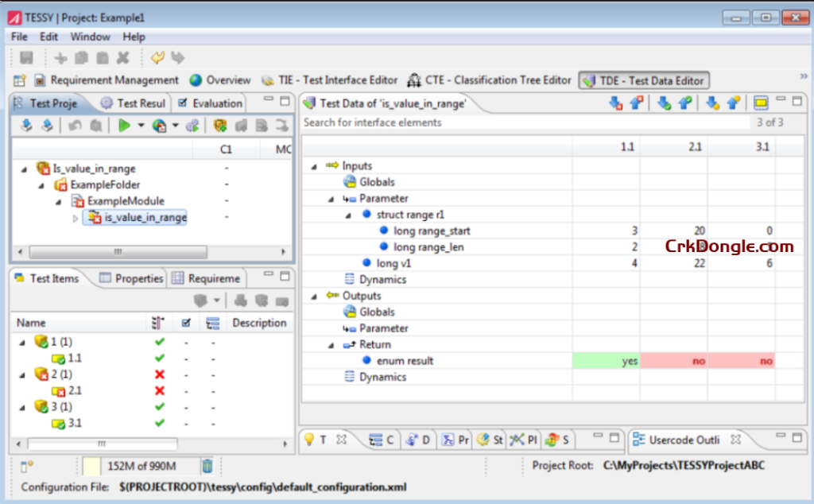The height and width of the screenshot is (504, 814).
Task: Click the green check of test item 1.1
Action: click(159, 358)
